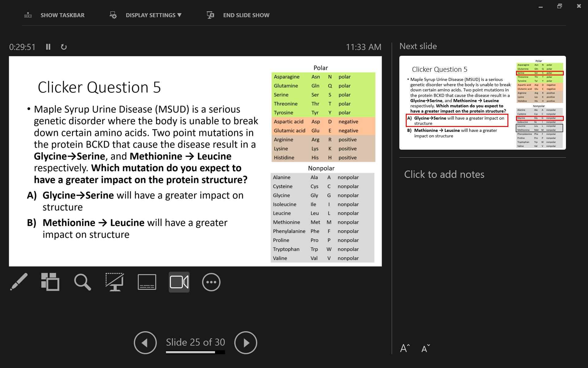Click the Slide 25 of 30 indicator
588x368 pixels.
(195, 342)
